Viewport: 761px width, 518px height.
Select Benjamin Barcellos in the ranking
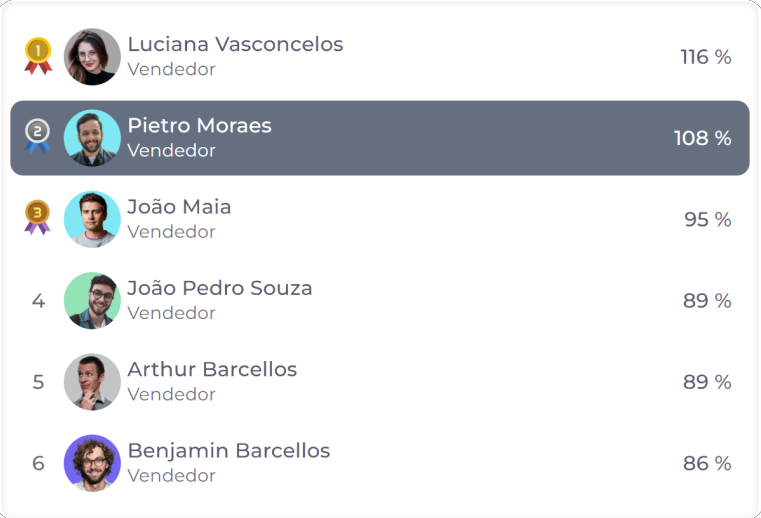pos(229,451)
